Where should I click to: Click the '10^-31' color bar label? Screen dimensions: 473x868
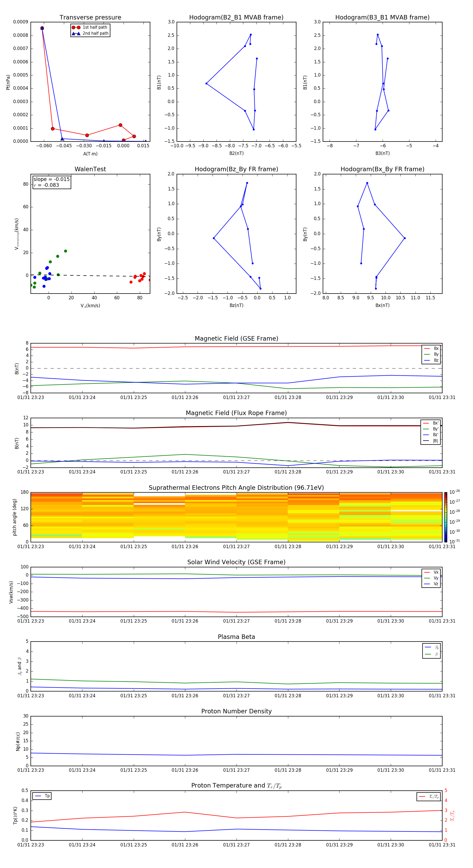[x=455, y=542]
